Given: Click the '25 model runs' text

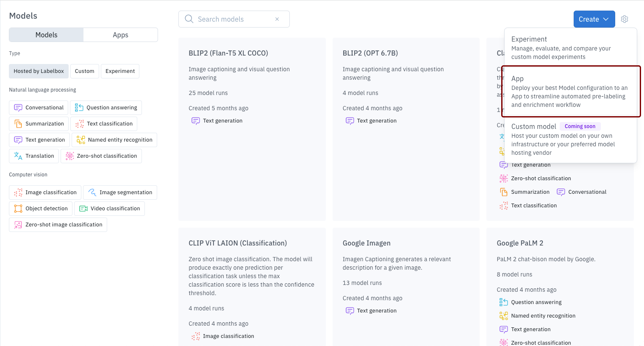Looking at the screenshot, I should coord(208,93).
